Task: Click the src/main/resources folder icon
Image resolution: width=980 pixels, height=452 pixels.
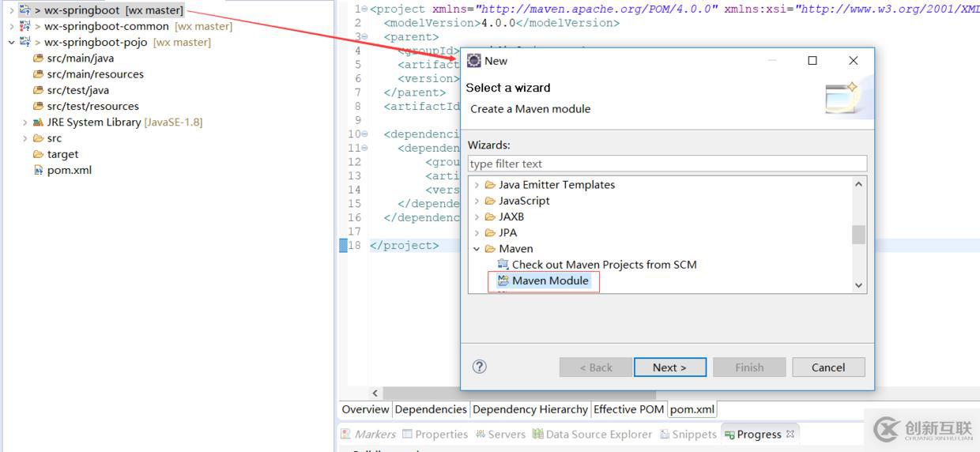Action: 38,74
